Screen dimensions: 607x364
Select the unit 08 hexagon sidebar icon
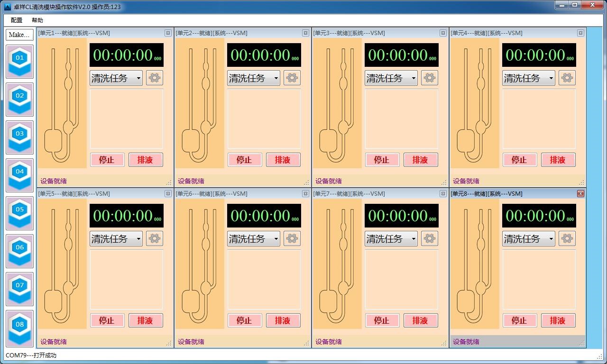(x=19, y=328)
